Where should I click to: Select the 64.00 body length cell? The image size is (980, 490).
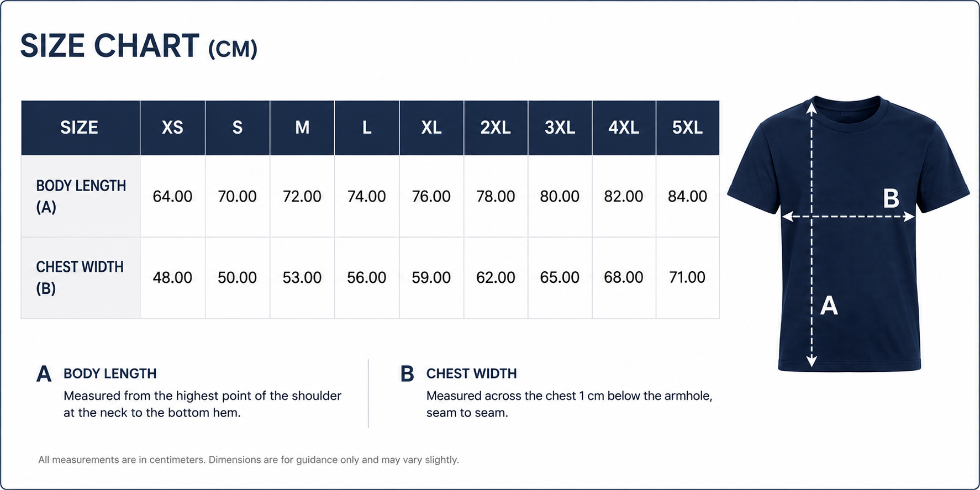point(172,196)
